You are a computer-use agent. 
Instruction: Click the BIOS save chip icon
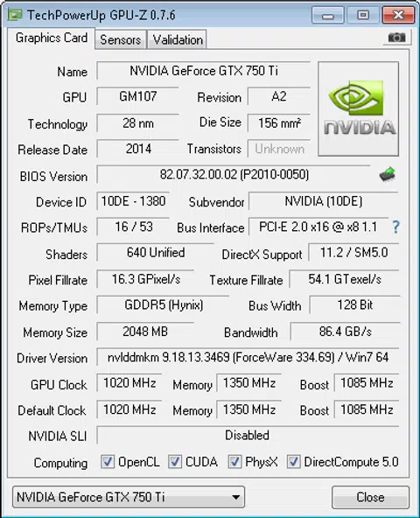(388, 174)
